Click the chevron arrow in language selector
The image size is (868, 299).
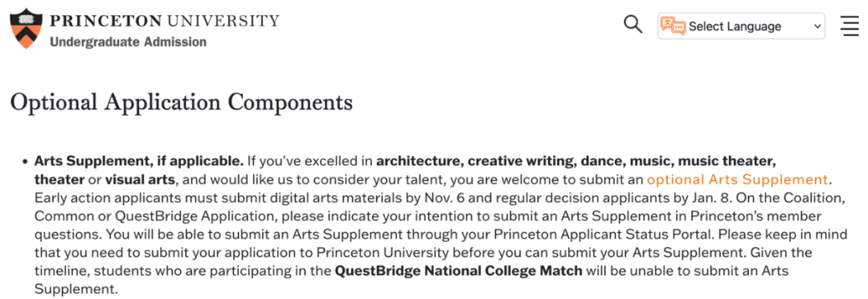tap(817, 26)
